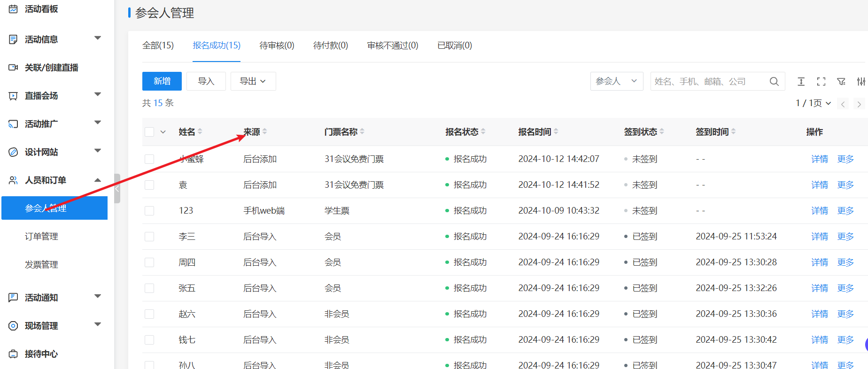Click the 活动推广 sidebar icon
The height and width of the screenshot is (369, 868).
pyautogui.click(x=13, y=124)
